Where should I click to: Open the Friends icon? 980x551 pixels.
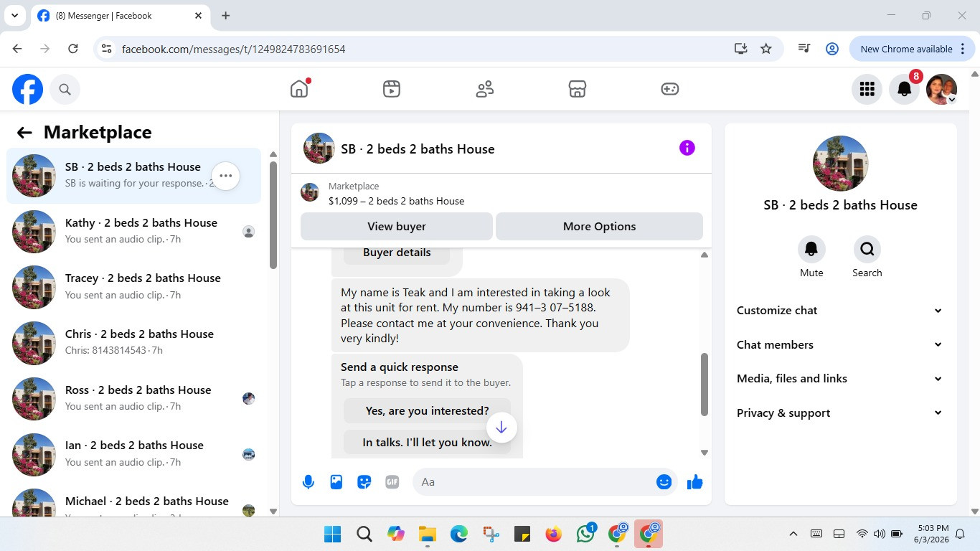[485, 89]
